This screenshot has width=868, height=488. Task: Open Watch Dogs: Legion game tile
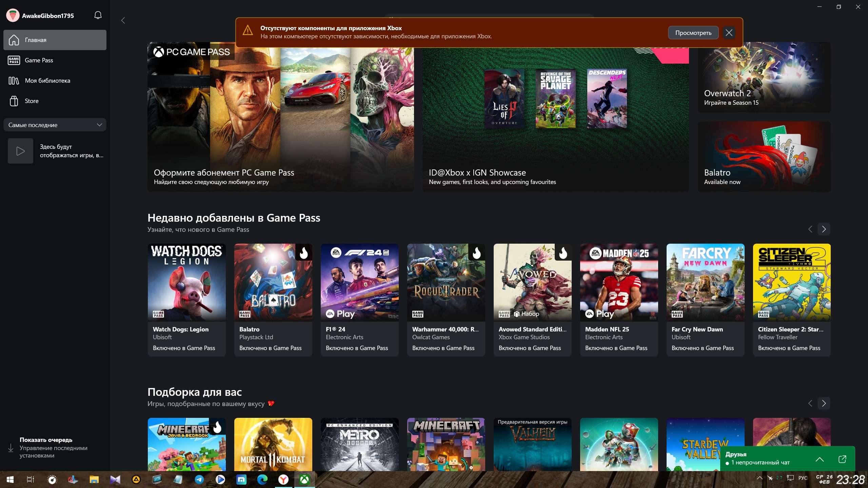click(186, 300)
